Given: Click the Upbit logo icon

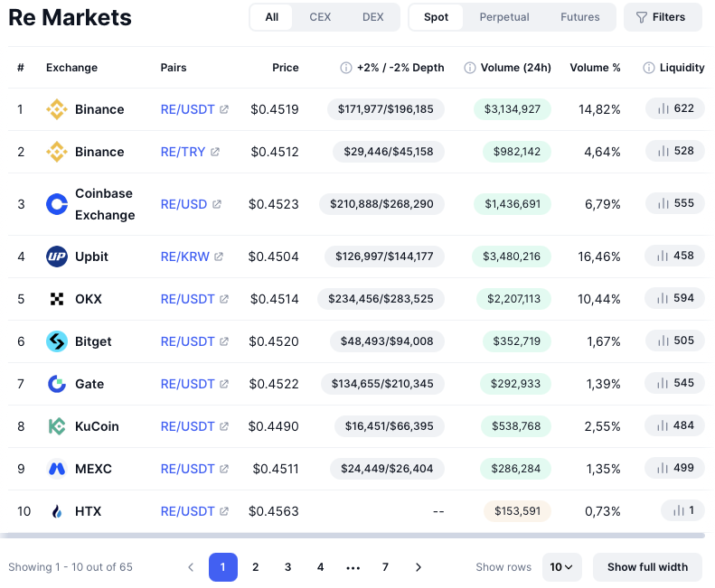Looking at the screenshot, I should 57,257.
